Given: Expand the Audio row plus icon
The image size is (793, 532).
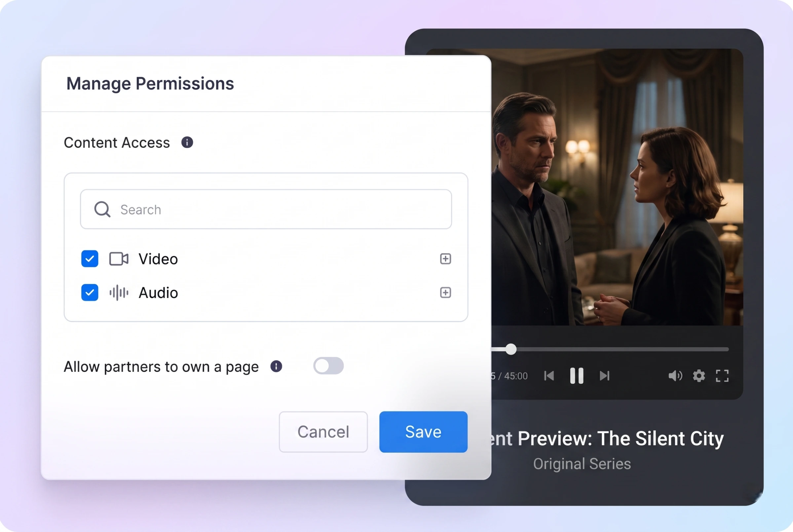Looking at the screenshot, I should (x=445, y=292).
